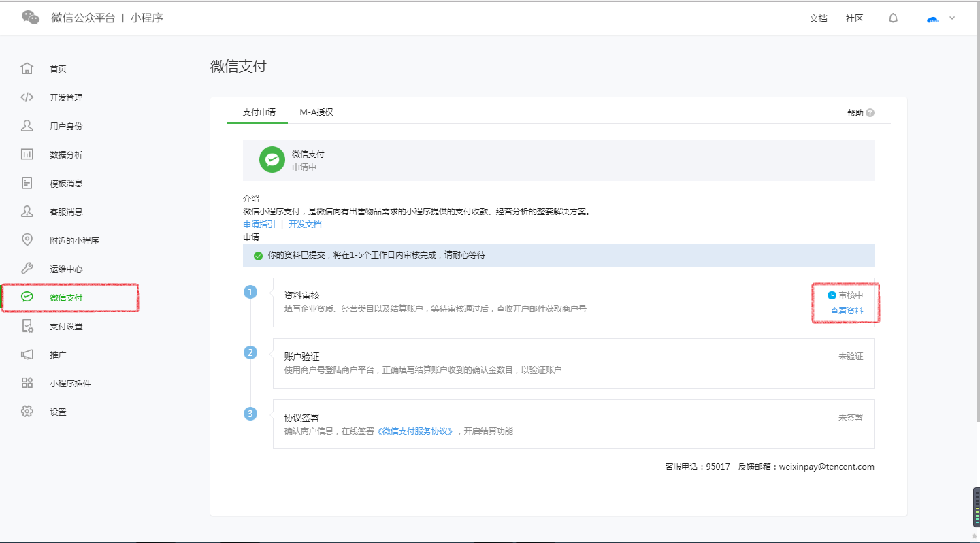
Task: Click the 推广 megaphone promotion icon
Action: (27, 355)
